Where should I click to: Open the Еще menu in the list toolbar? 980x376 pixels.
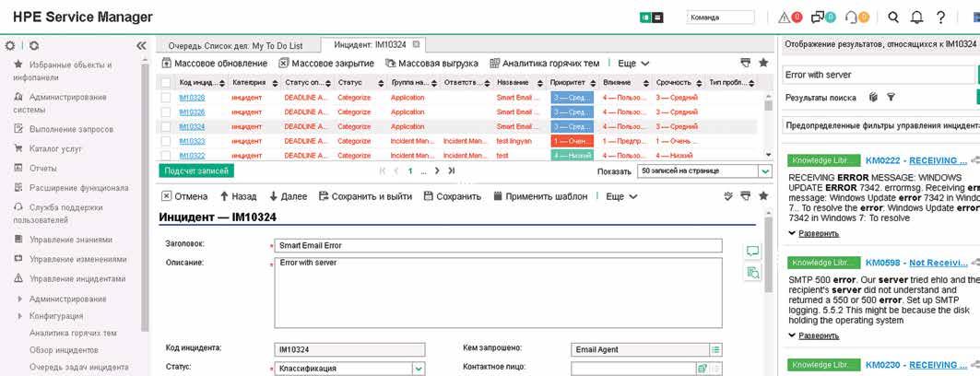633,63
